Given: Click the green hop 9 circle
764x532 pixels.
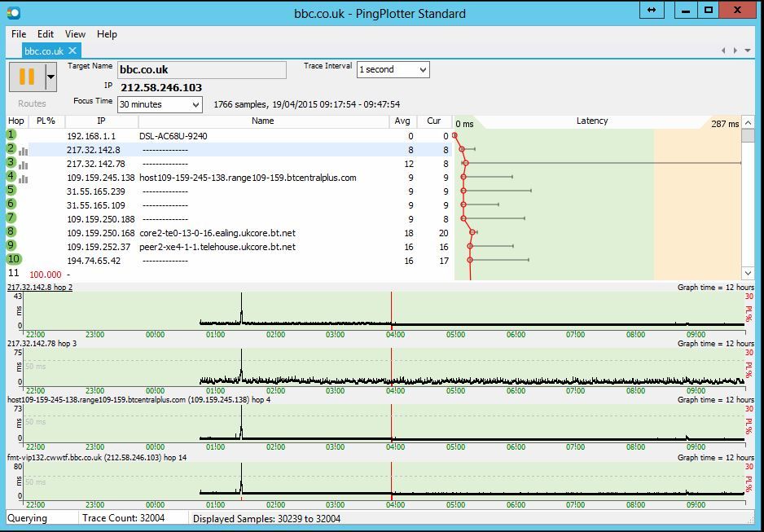Looking at the screenshot, I should [11, 245].
